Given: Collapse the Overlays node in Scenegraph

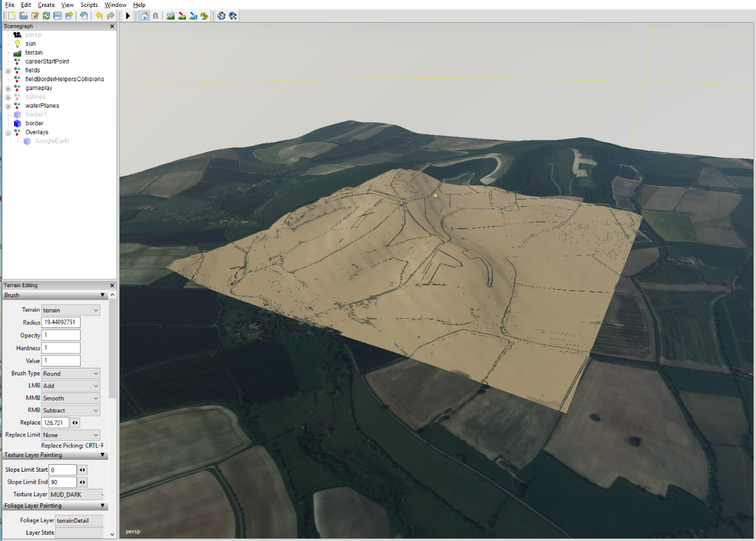Looking at the screenshot, I should pyautogui.click(x=8, y=132).
